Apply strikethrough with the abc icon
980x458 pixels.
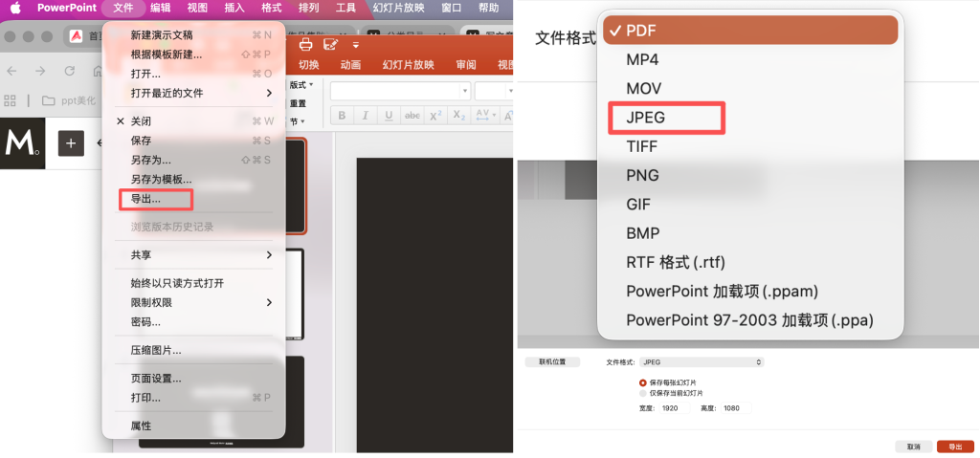(x=412, y=116)
